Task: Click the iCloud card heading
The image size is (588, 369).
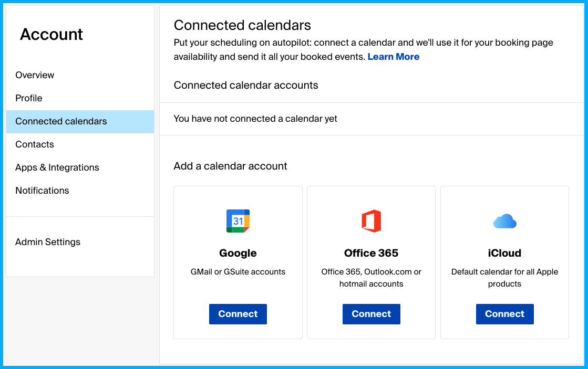Action: pos(504,253)
